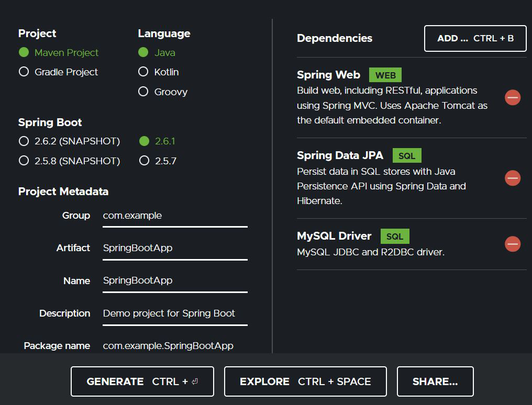Open the SHARE dialog button
Image resolution: width=532 pixels, height=405 pixels.
(x=435, y=381)
